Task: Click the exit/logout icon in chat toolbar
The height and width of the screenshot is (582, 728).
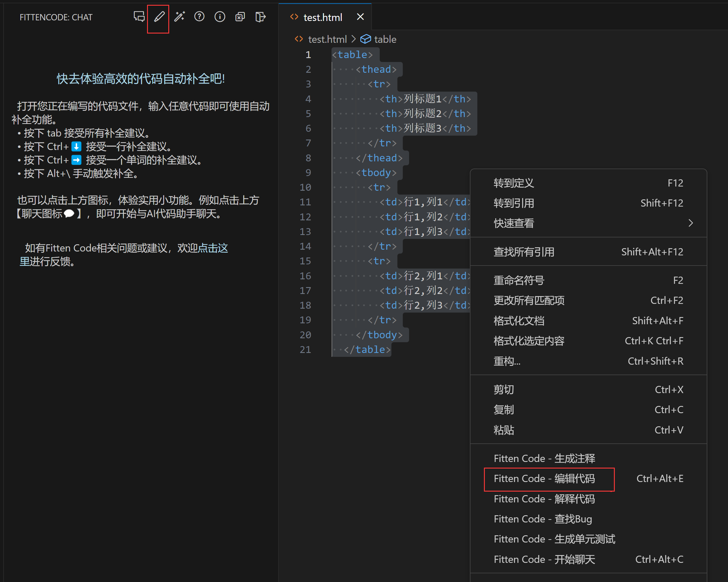Action: [260, 17]
